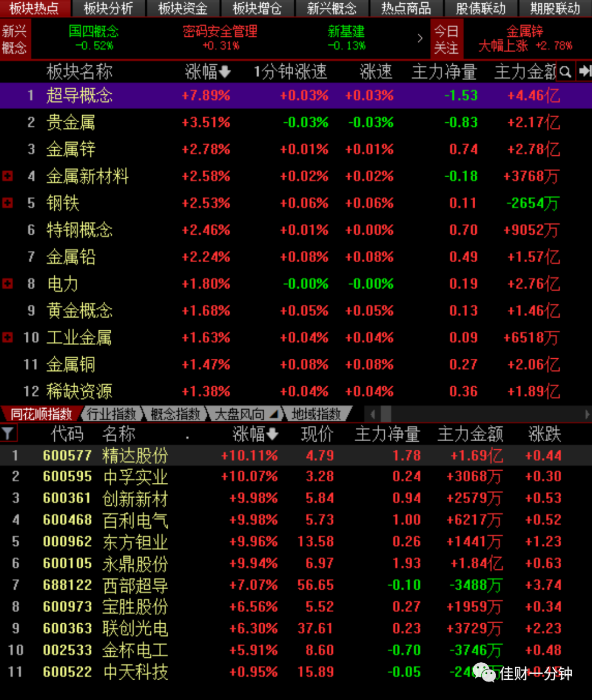
Task: Click the filter funnel icon in stock list
Action: (x=8, y=434)
